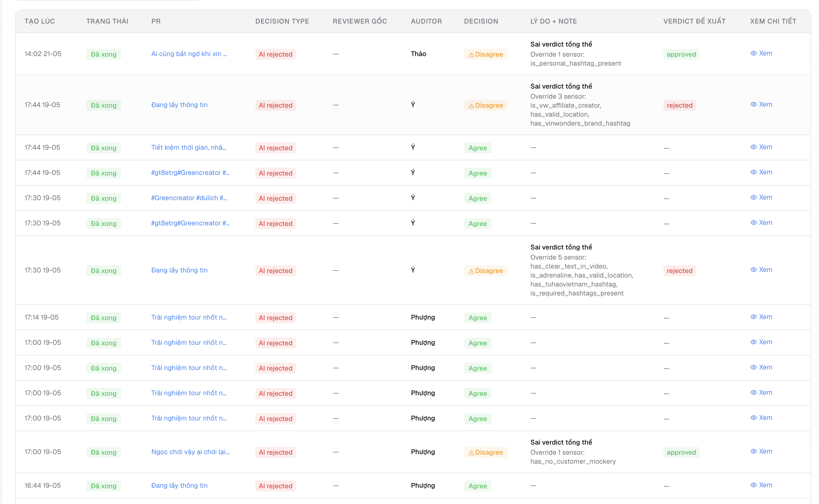The width and height of the screenshot is (819, 504).
Task: Click note text 'is_personal_hashtag_present'
Action: pyautogui.click(x=575, y=63)
